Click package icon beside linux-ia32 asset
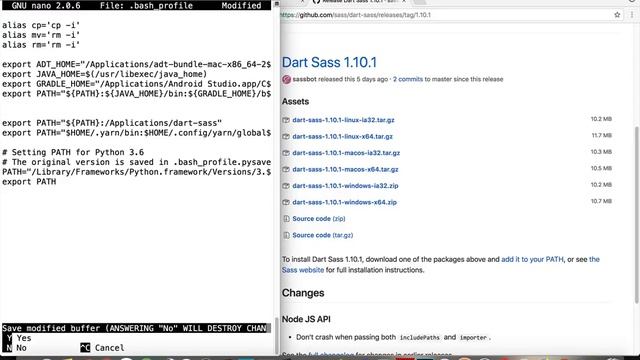Viewport: 640px width, 360px height. pos(286,120)
